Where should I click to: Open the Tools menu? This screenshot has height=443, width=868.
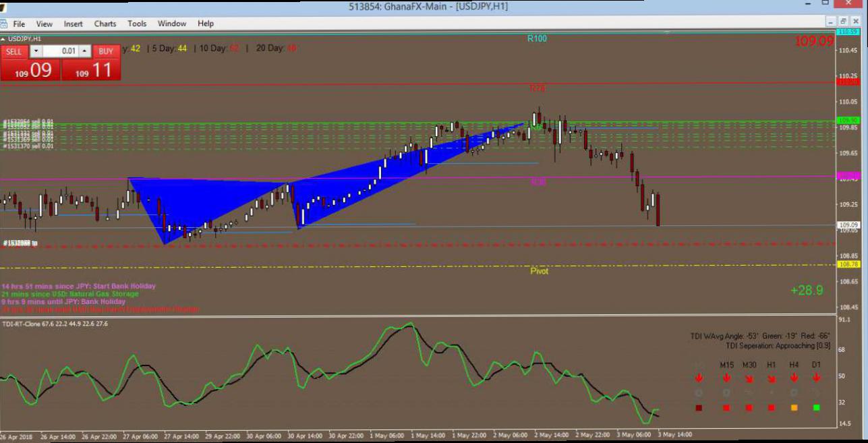tap(137, 24)
